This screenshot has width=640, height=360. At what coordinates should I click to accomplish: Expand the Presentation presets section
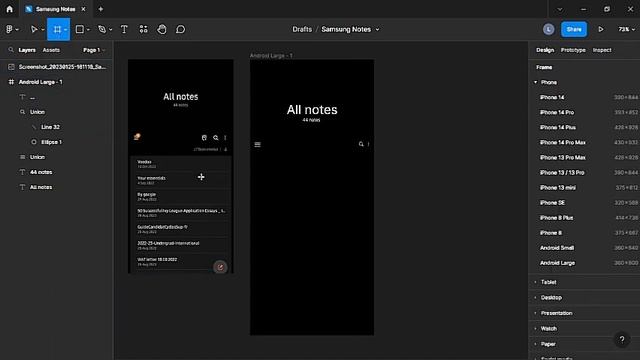(x=536, y=313)
